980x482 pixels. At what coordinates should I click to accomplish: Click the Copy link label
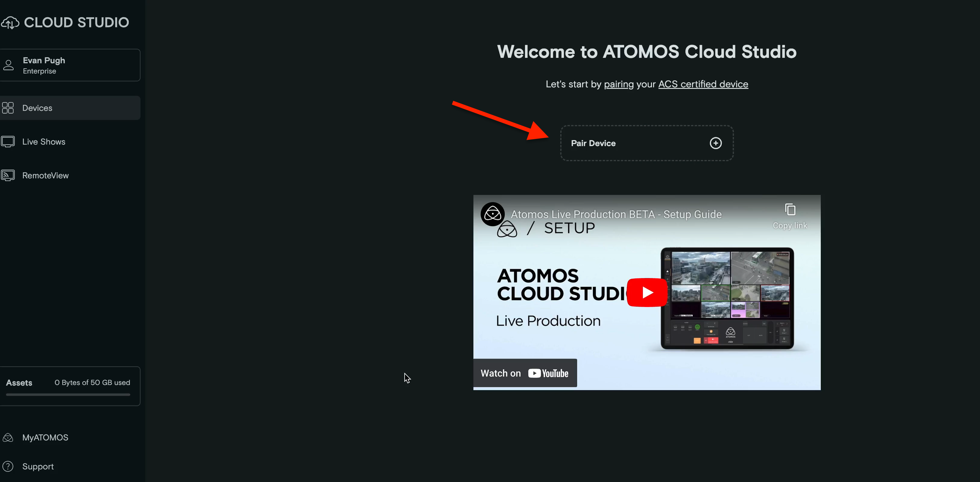[x=790, y=225]
